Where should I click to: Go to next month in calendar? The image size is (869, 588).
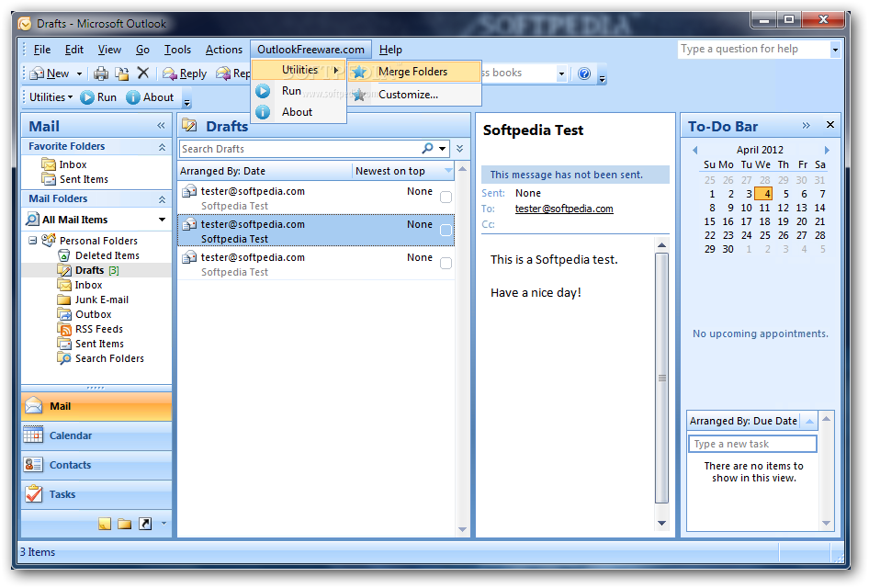click(827, 150)
